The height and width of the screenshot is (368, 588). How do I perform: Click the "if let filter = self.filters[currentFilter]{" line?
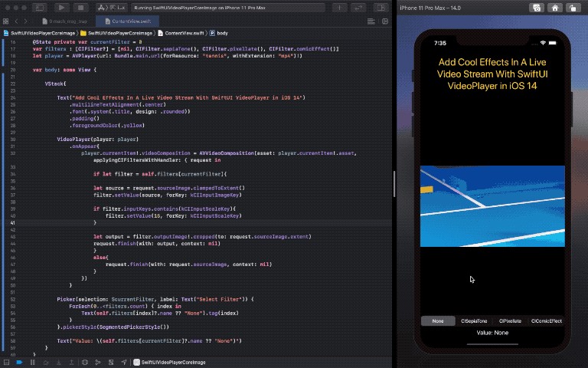tap(160, 174)
